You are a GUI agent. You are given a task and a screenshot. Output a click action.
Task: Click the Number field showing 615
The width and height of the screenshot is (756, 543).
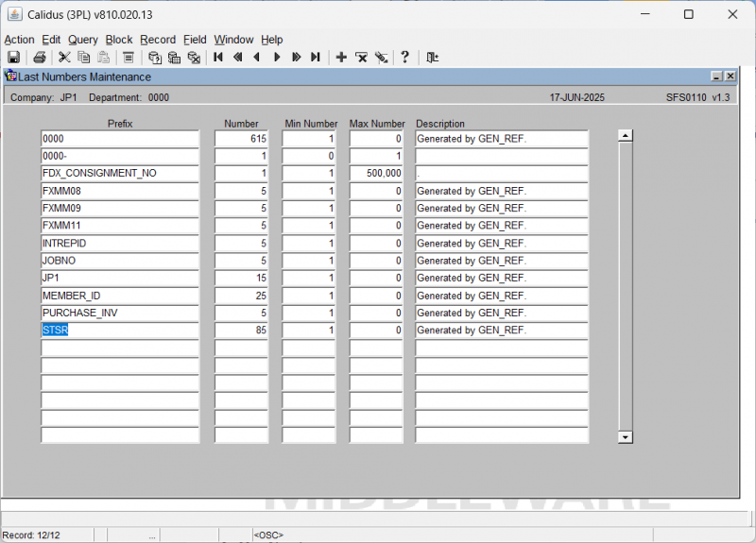tap(241, 139)
